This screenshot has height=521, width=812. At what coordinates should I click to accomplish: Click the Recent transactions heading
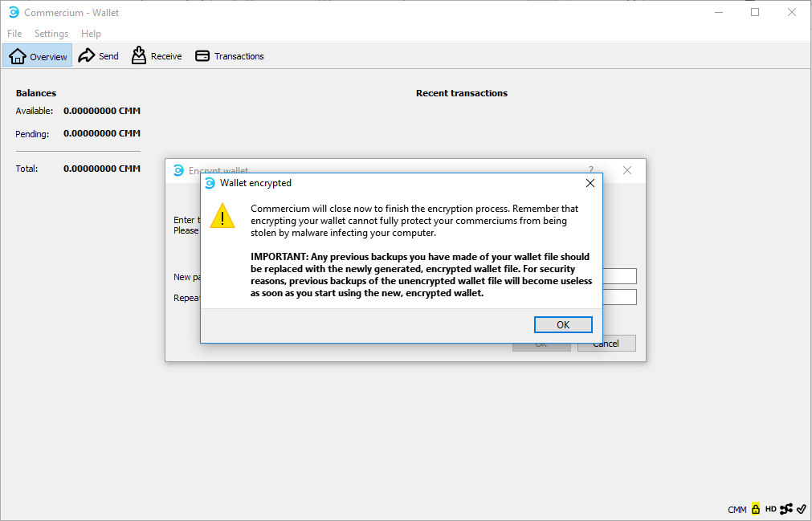(461, 93)
